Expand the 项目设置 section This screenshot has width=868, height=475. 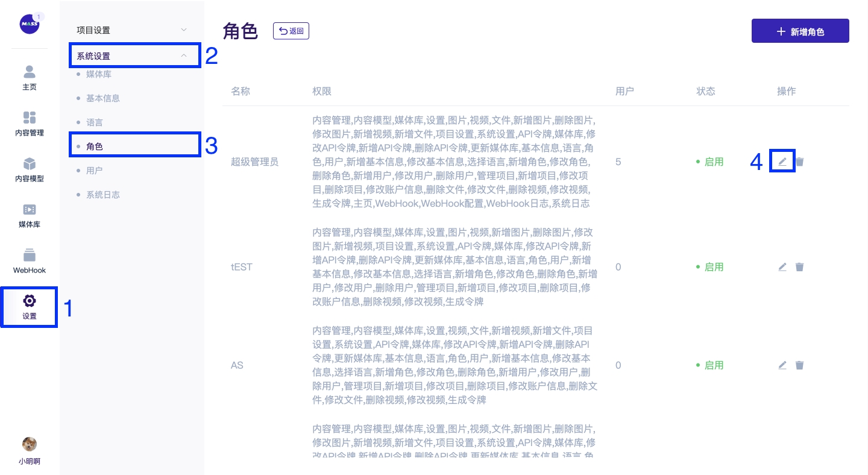tap(131, 30)
